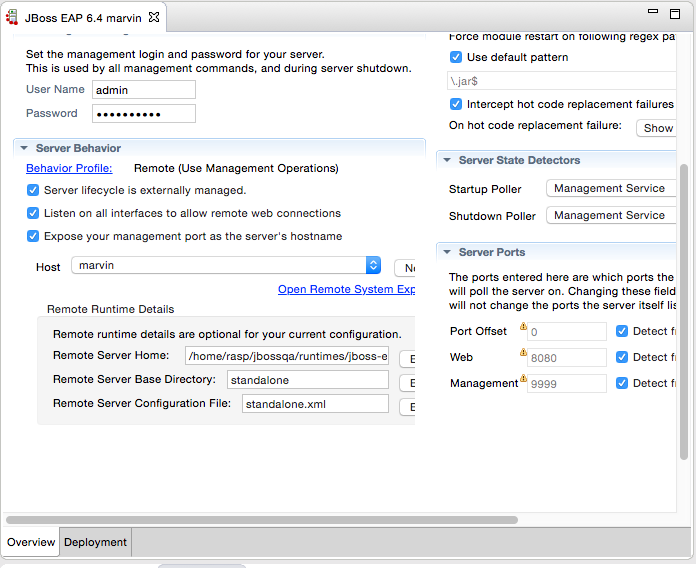Image resolution: width=696 pixels, height=568 pixels.
Task: Open the Startup Poller dropdown
Action: (x=611, y=189)
